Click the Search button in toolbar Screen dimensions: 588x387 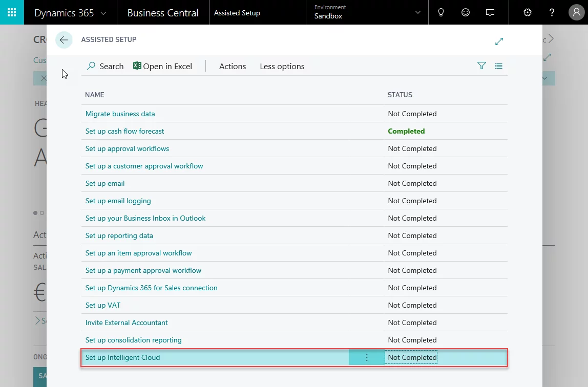(x=106, y=66)
